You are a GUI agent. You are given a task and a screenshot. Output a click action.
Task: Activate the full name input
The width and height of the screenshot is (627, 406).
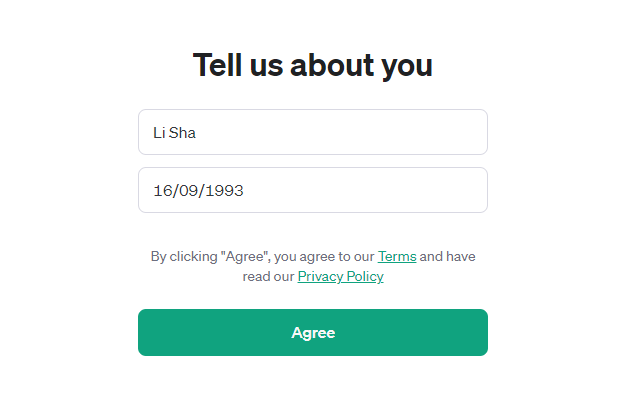(313, 132)
